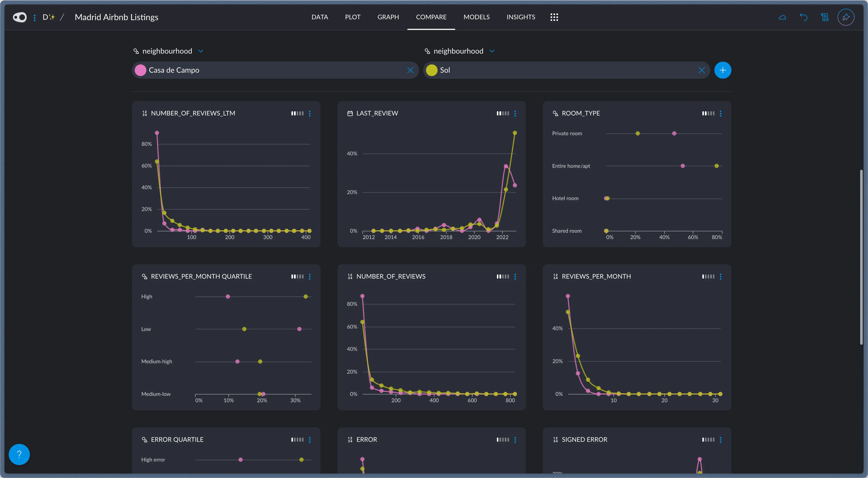Remove the Casa de Campo filter
The height and width of the screenshot is (478, 868).
pyautogui.click(x=410, y=70)
